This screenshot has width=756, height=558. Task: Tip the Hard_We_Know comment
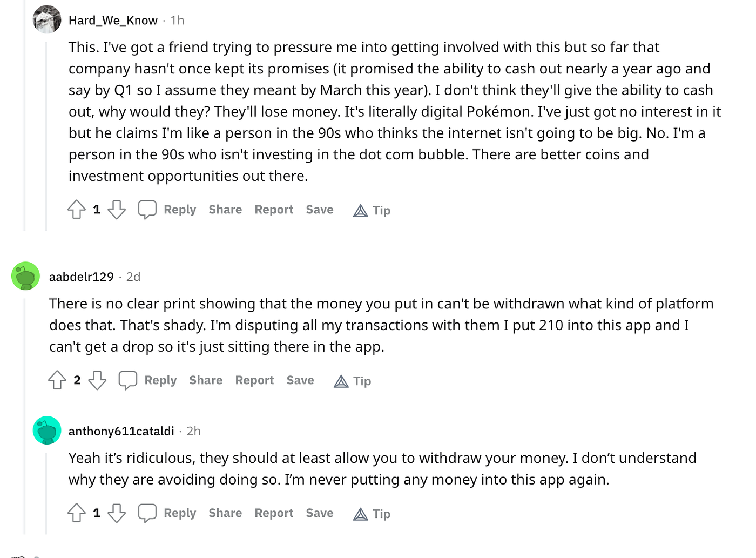click(x=372, y=210)
